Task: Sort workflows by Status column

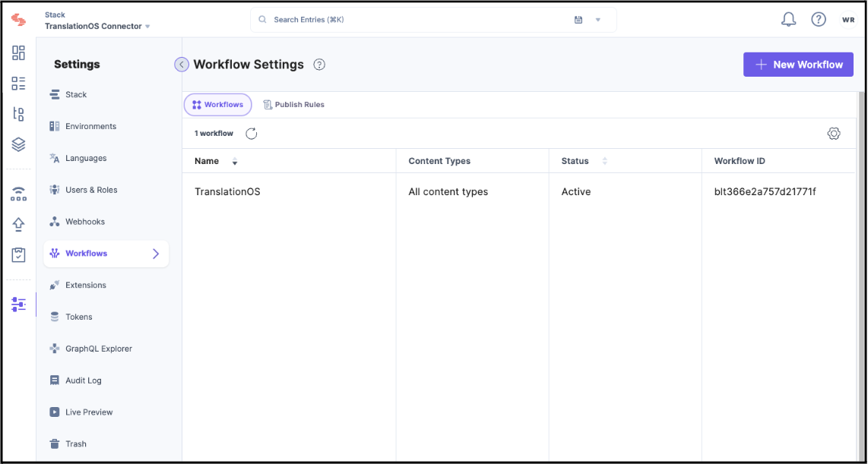Action: coord(604,162)
